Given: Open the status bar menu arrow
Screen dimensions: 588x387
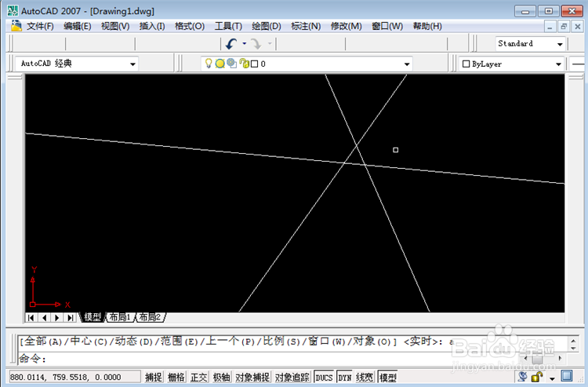Looking at the screenshot, I should (552, 378).
